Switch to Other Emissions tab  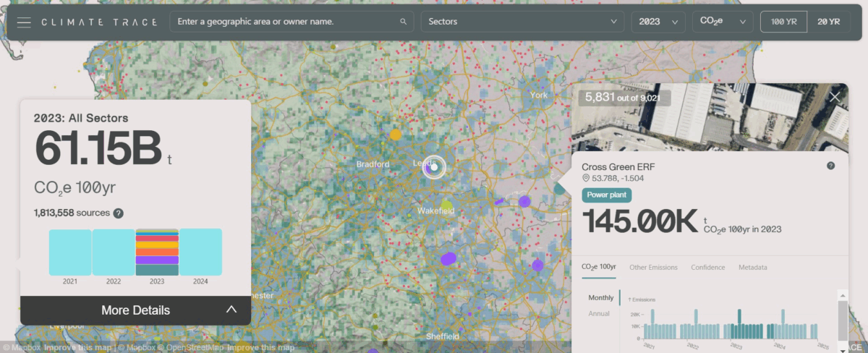pyautogui.click(x=653, y=268)
